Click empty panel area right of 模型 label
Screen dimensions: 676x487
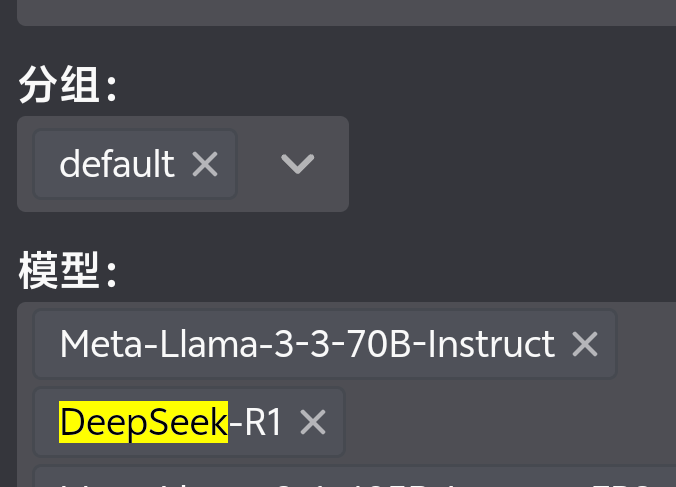[397, 271]
